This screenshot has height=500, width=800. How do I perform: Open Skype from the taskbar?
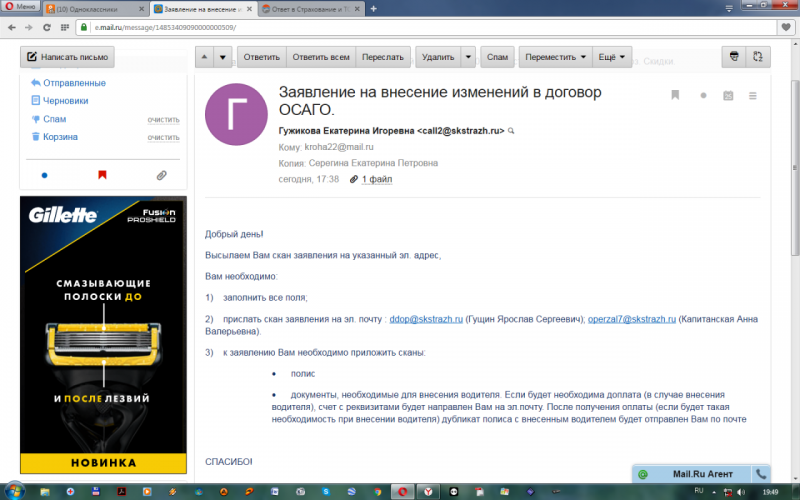pos(326,492)
